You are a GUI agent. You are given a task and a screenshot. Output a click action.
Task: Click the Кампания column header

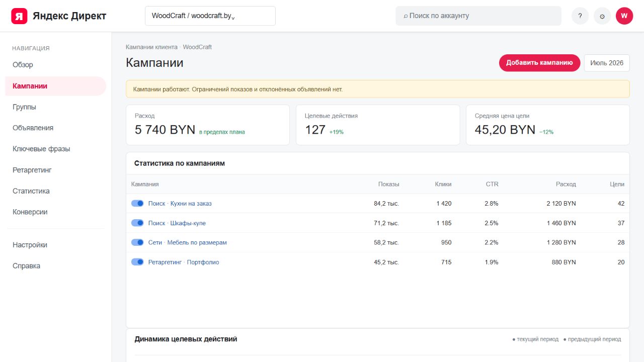coord(145,184)
